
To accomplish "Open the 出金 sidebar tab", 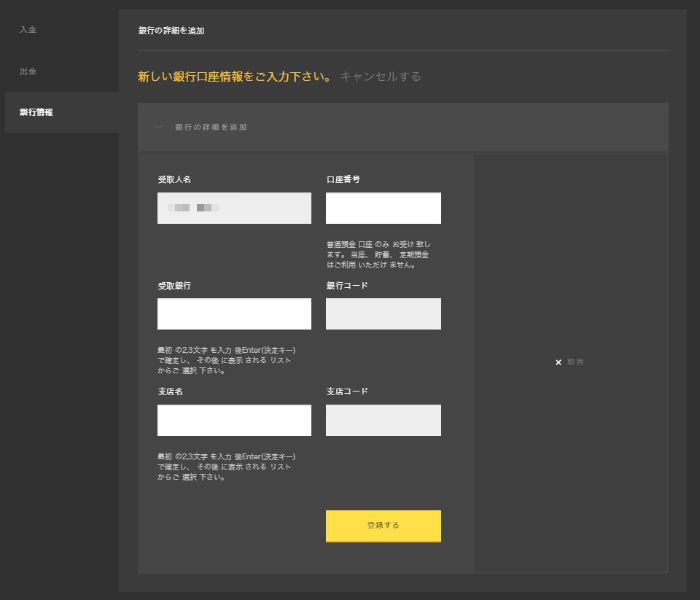I will click(28, 71).
